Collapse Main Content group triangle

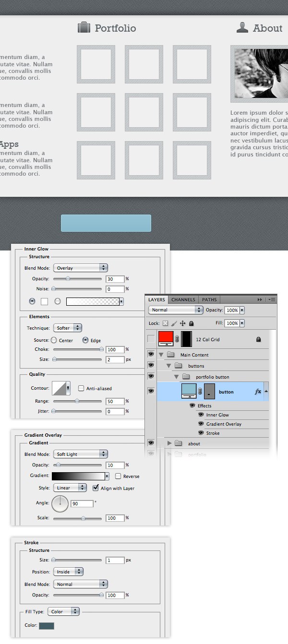coord(161,355)
